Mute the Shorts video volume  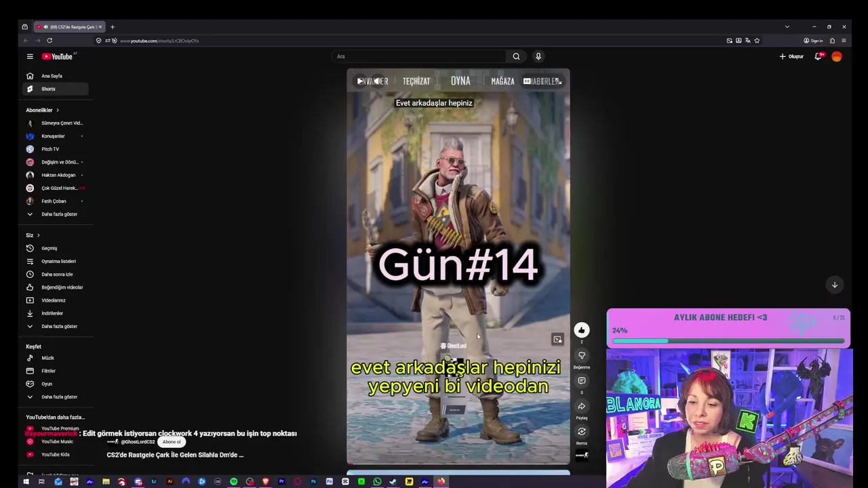377,81
